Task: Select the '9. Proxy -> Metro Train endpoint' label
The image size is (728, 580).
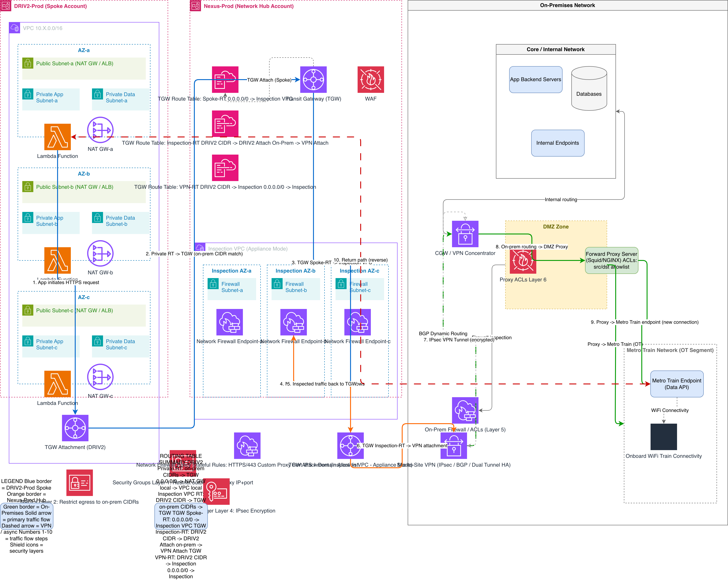Action: [x=645, y=322]
